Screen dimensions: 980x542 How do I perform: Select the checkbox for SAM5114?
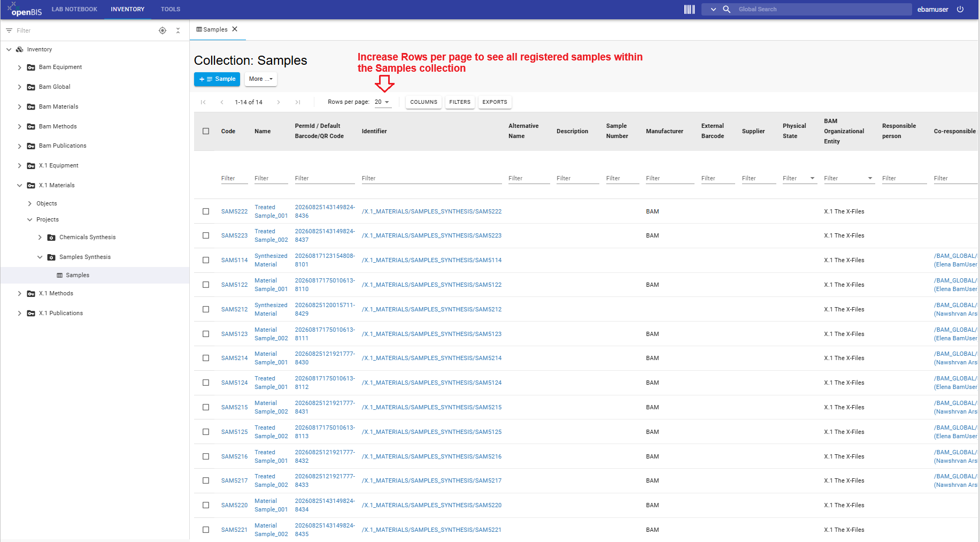point(206,260)
